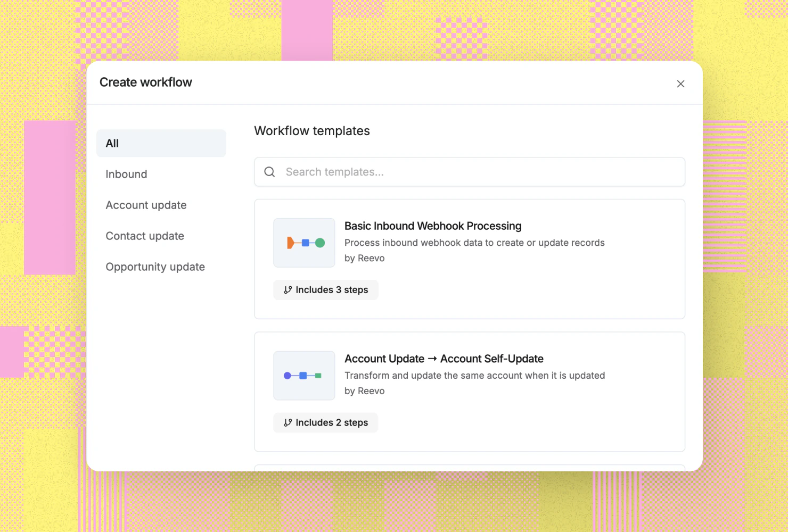Screen dimensions: 788x532
Task: Click the branch icon on Includes 3 steps badge
Action: (x=288, y=289)
